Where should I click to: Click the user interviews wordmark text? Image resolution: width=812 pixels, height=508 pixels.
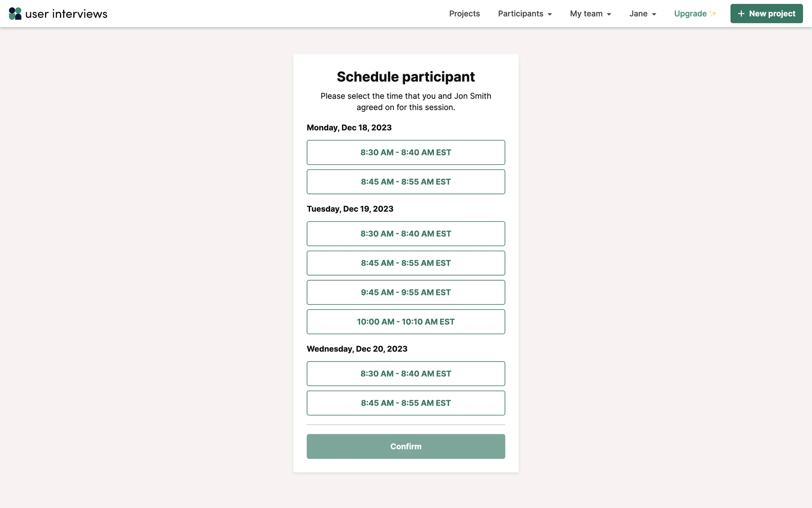pyautogui.click(x=66, y=14)
